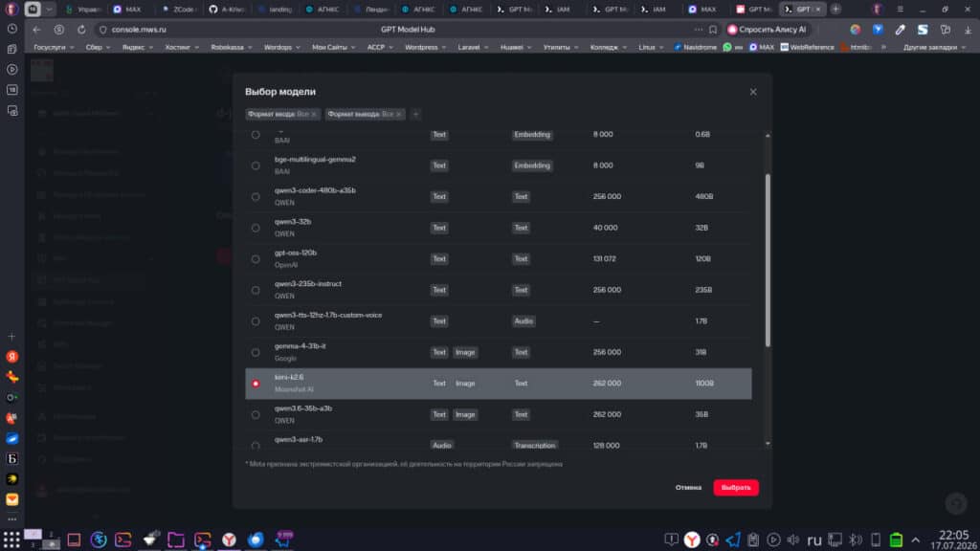Click scroll up arrow of model list
Viewport: 980px width, 551px height.
pos(768,135)
